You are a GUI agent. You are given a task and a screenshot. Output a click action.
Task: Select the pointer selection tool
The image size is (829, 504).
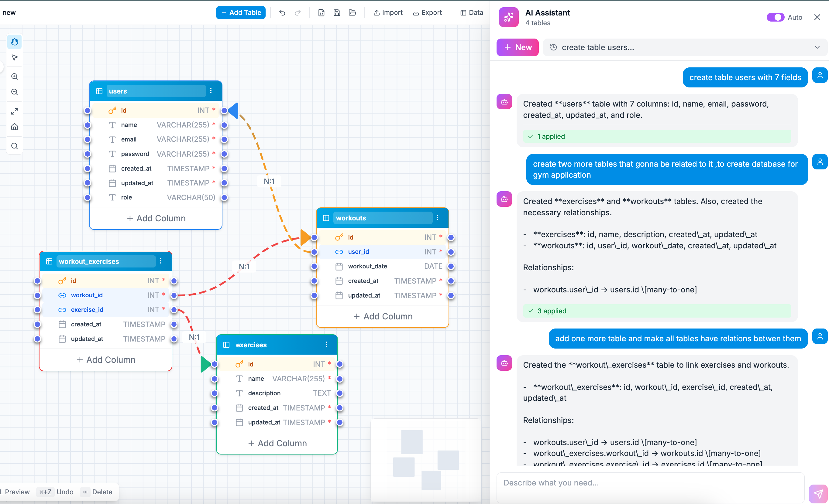(x=15, y=57)
